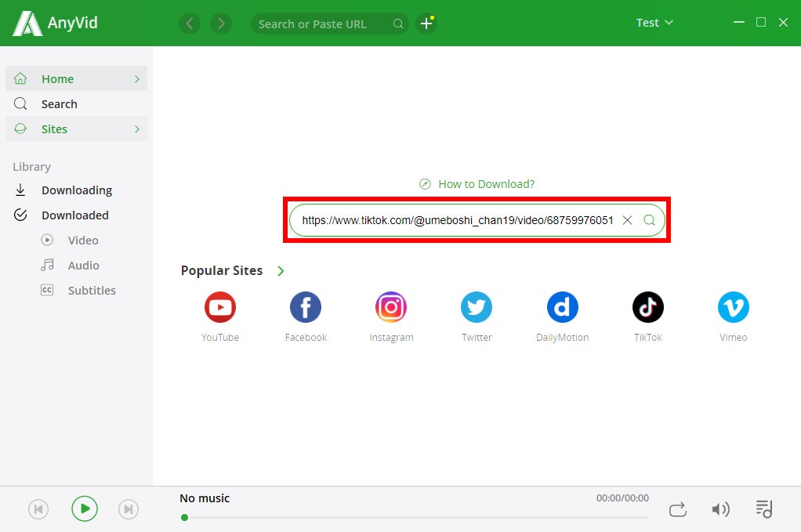The image size is (801, 532).
Task: Search the pasted TikTok URL
Action: (x=649, y=220)
